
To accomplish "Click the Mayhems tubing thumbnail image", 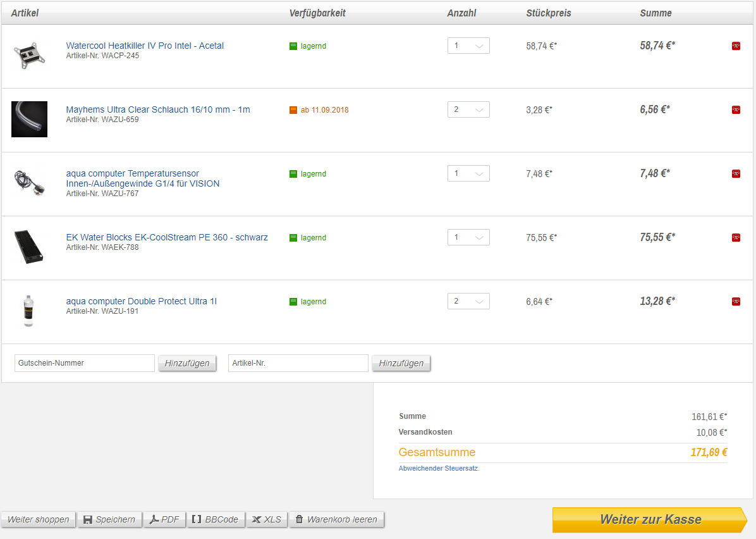I will (x=30, y=119).
